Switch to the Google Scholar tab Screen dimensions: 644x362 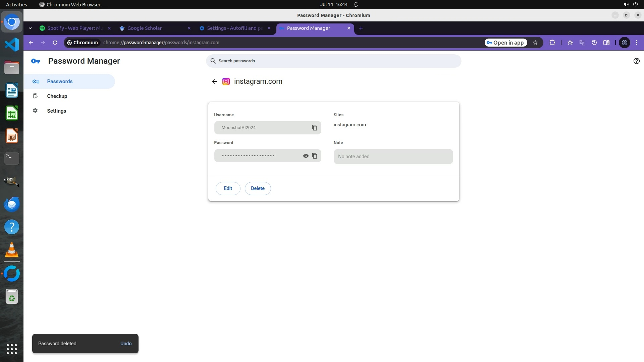click(x=145, y=28)
